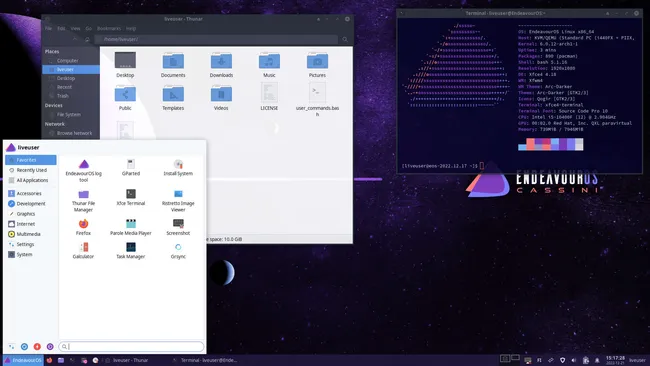The image size is (650, 366).
Task: Launch Firefox from the favorites grid
Action: pyautogui.click(x=83, y=227)
